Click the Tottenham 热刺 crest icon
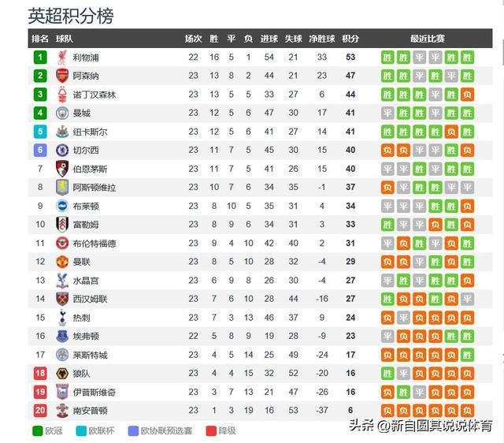 tap(62, 318)
